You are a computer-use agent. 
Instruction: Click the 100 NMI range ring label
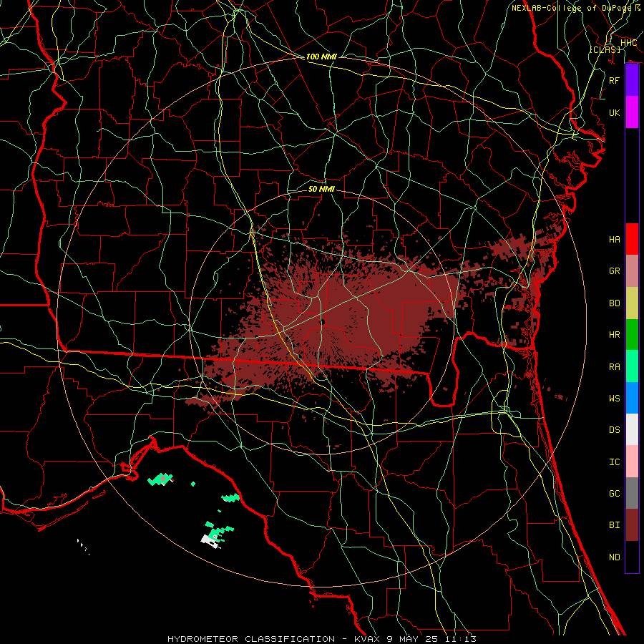pos(321,57)
